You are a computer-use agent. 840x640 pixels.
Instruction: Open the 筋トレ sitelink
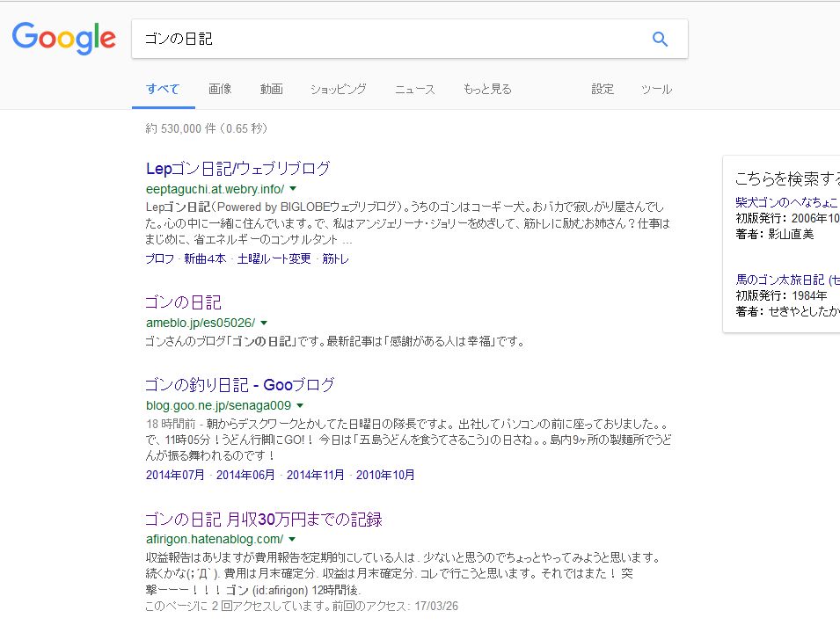(335, 258)
